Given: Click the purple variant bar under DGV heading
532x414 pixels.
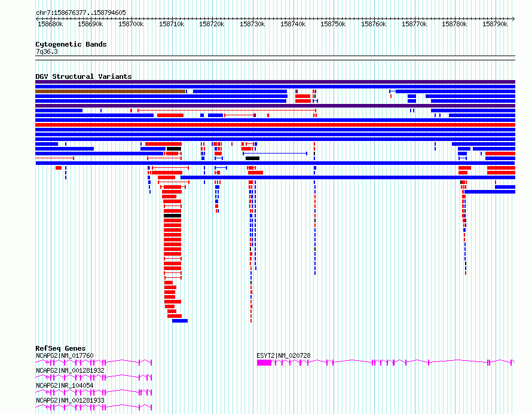Looking at the screenshot, I should [275, 82].
